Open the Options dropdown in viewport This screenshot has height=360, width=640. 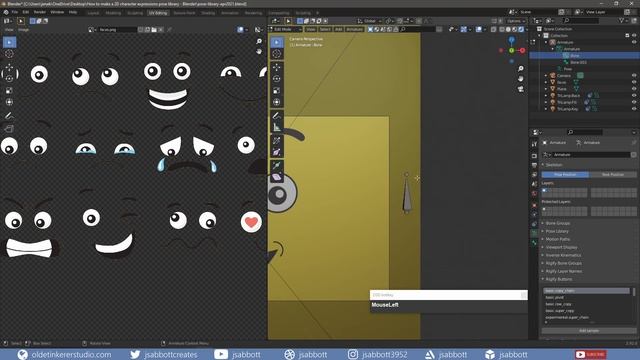click(x=516, y=21)
